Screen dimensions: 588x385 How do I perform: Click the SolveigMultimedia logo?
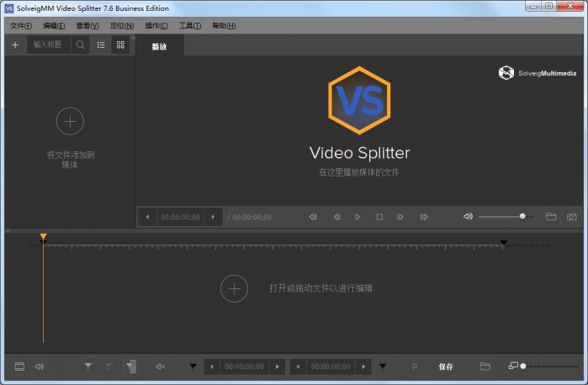538,73
